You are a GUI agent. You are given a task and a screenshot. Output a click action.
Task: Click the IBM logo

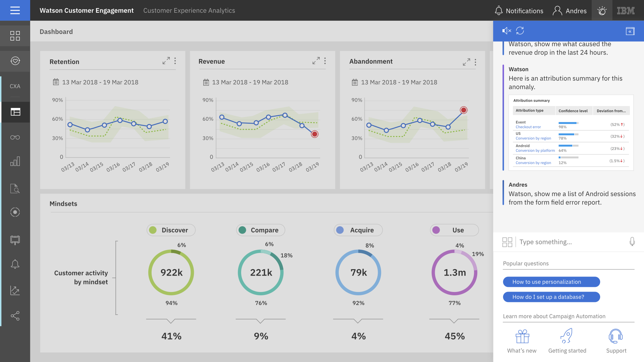click(x=626, y=11)
